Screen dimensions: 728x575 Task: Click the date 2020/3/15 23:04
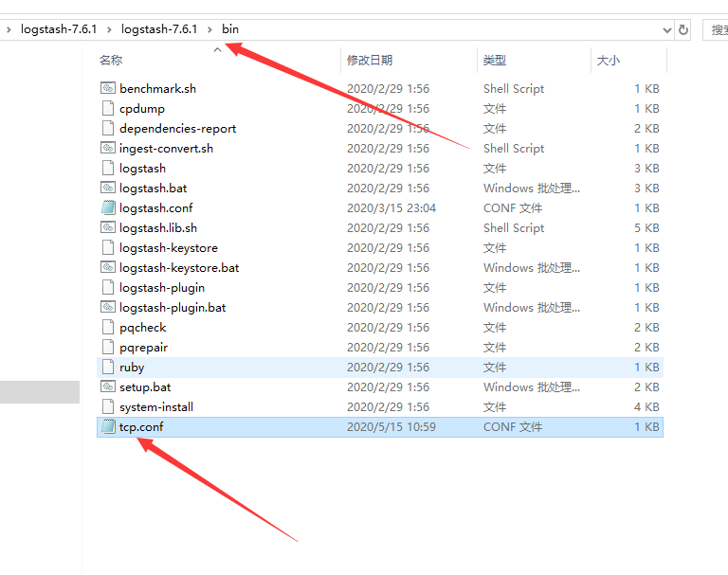[x=391, y=208]
